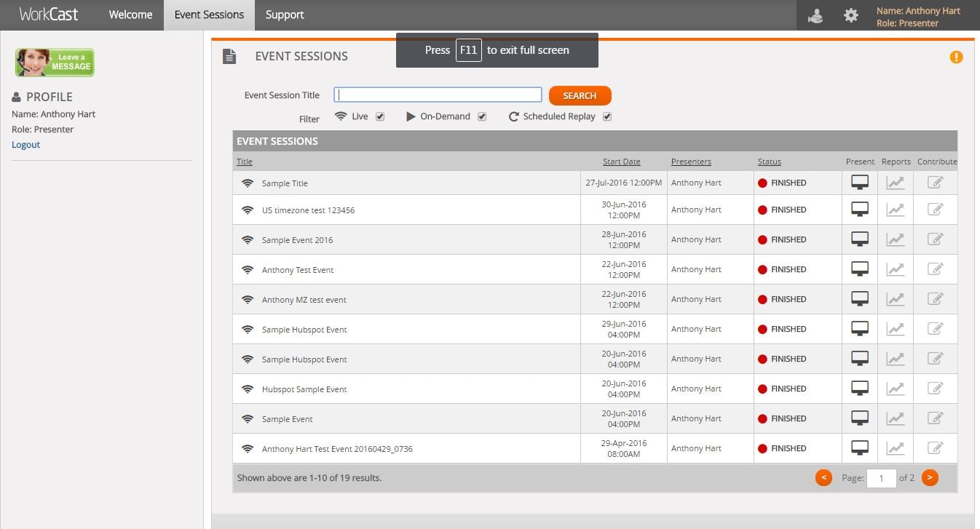
Task: Select 'US timezone test 123456' title
Action: tap(308, 210)
